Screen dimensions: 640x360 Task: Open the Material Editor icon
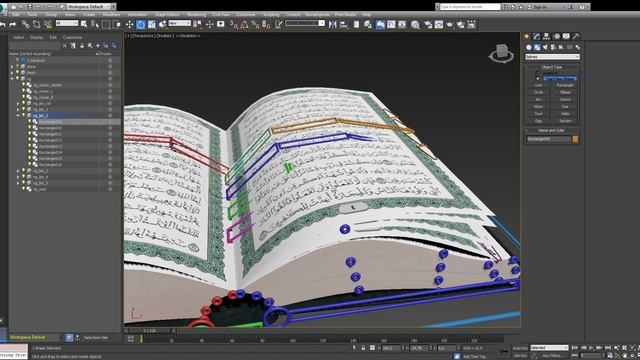pos(415,25)
